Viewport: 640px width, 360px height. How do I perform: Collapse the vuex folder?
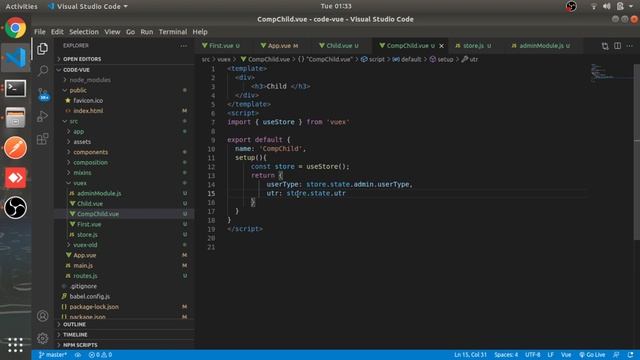(x=124, y=183)
